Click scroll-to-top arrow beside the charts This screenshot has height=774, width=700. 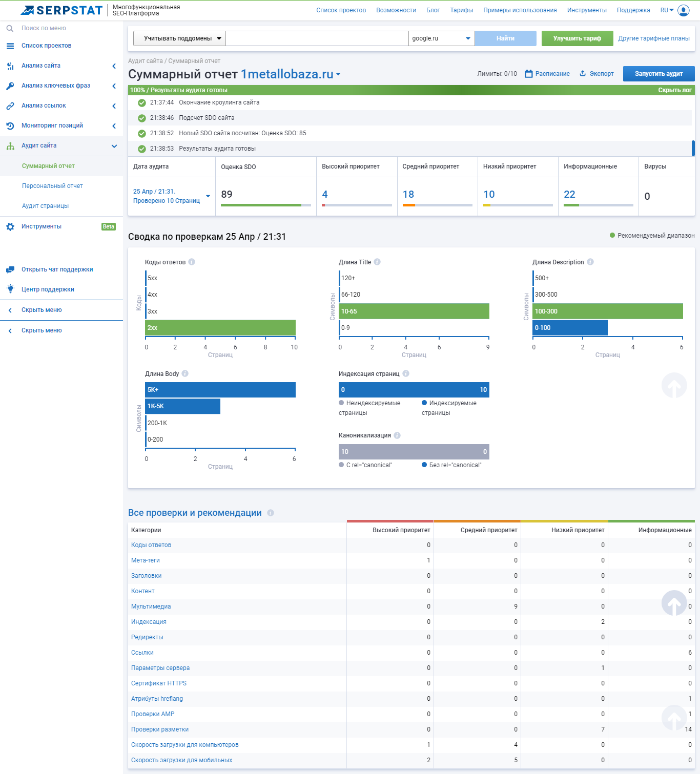[x=674, y=385]
